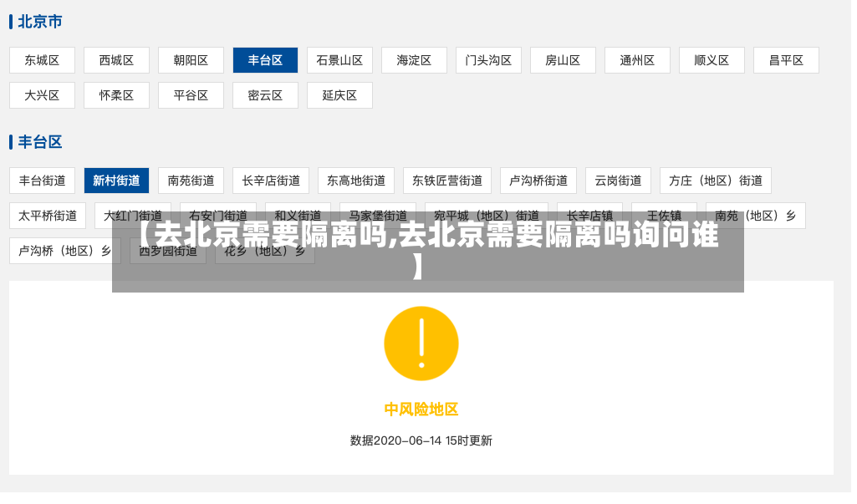857x504 pixels.
Task: Click the 丰台区 section heading
Action: click(x=40, y=142)
